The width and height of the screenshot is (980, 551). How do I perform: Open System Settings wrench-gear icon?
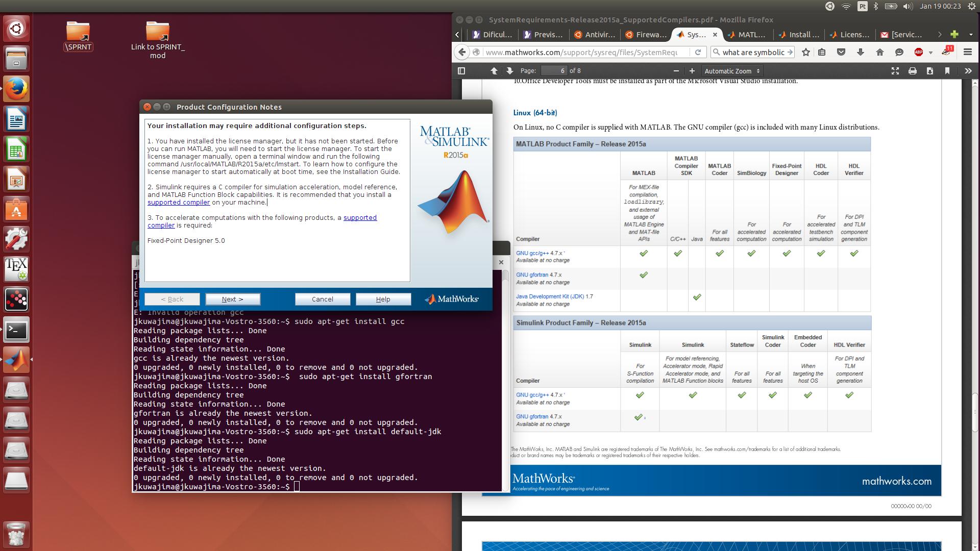[16, 240]
